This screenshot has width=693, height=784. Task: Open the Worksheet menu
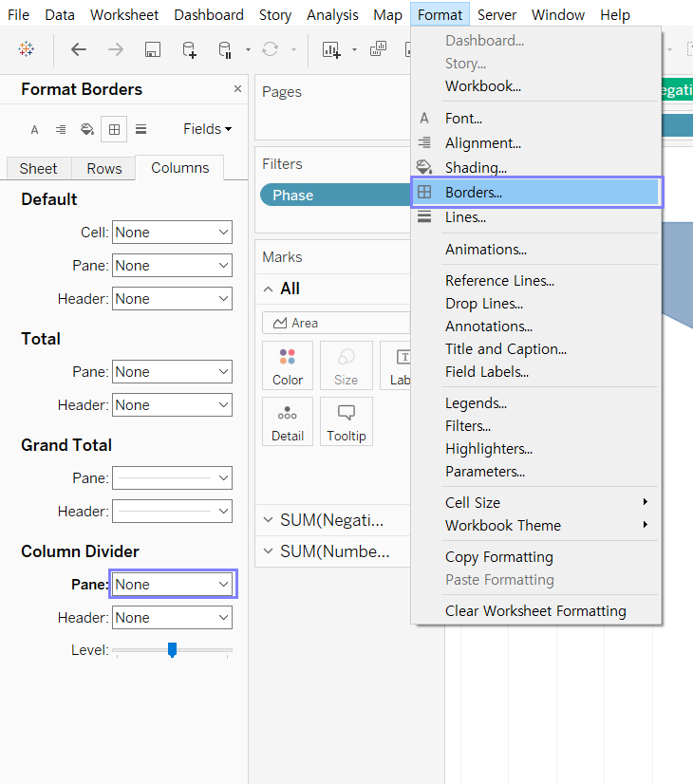coord(124,14)
